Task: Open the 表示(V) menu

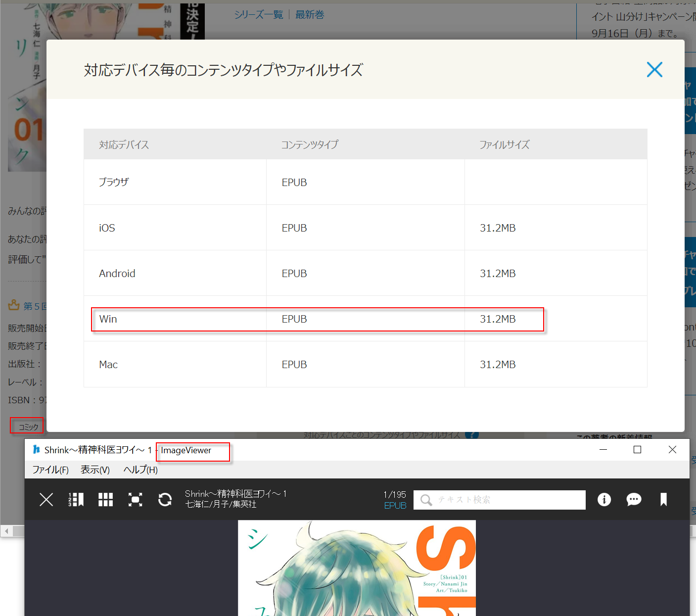Action: [x=95, y=470]
